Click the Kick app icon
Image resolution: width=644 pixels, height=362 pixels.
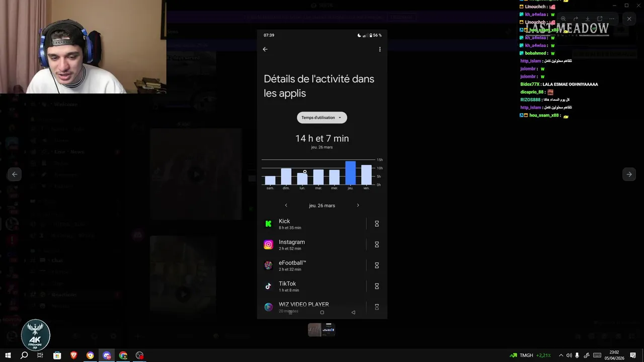268,224
